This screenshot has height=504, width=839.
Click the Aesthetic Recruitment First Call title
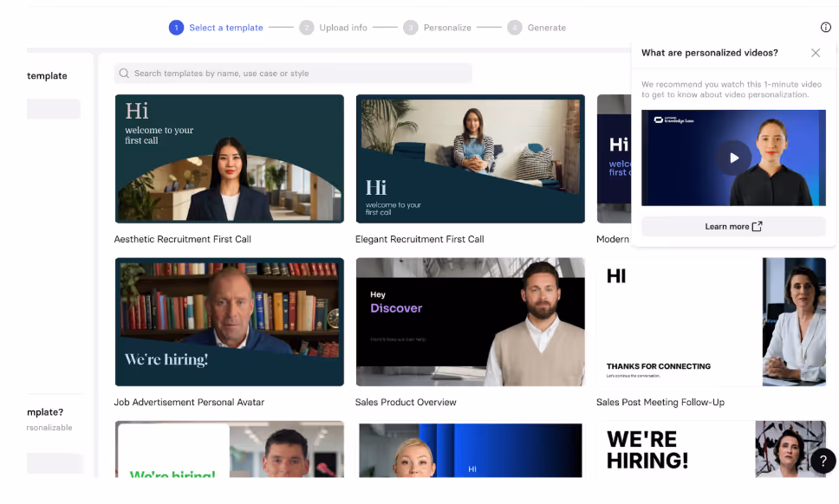click(183, 239)
